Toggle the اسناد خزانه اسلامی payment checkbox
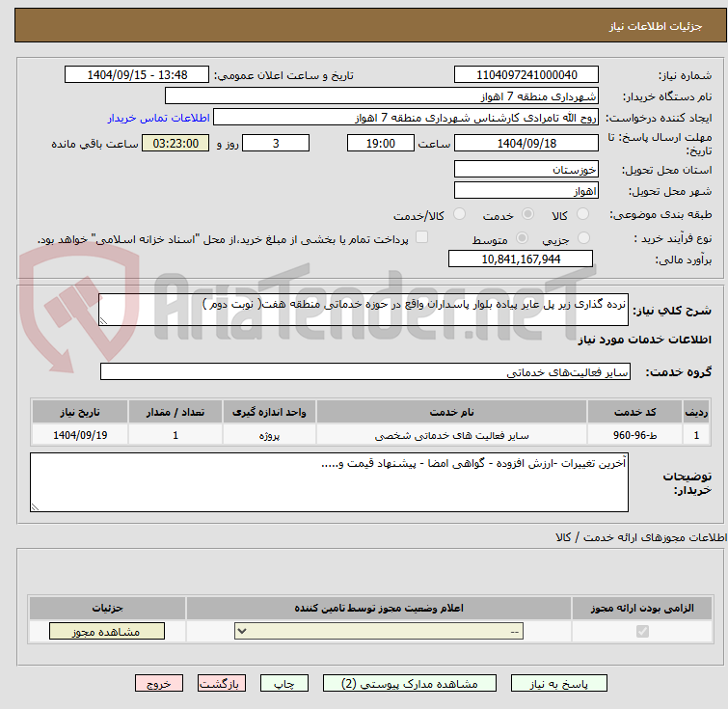 tap(421, 237)
